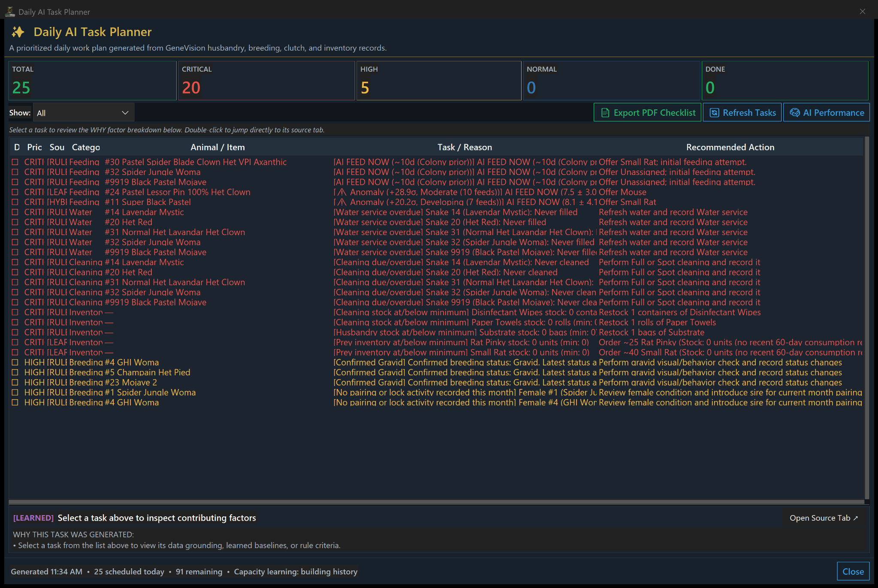Export the PDF Checklist

tap(648, 112)
